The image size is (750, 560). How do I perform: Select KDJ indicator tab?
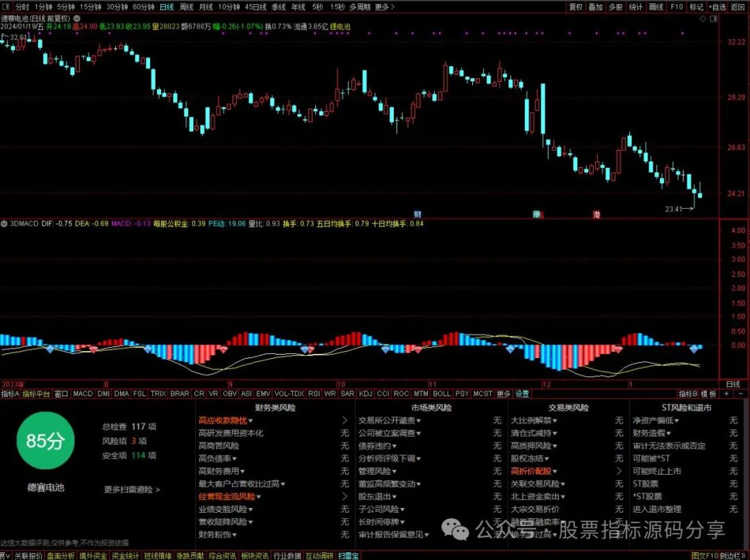point(365,393)
